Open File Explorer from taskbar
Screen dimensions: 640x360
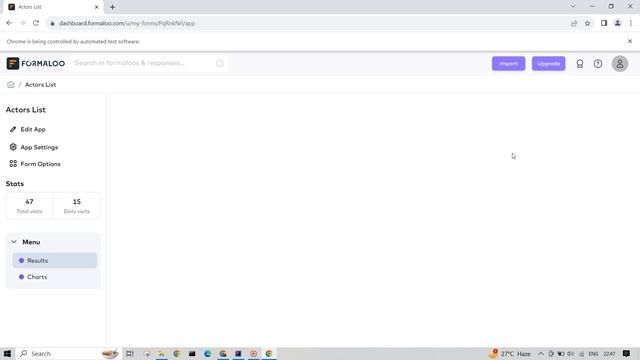162,353
